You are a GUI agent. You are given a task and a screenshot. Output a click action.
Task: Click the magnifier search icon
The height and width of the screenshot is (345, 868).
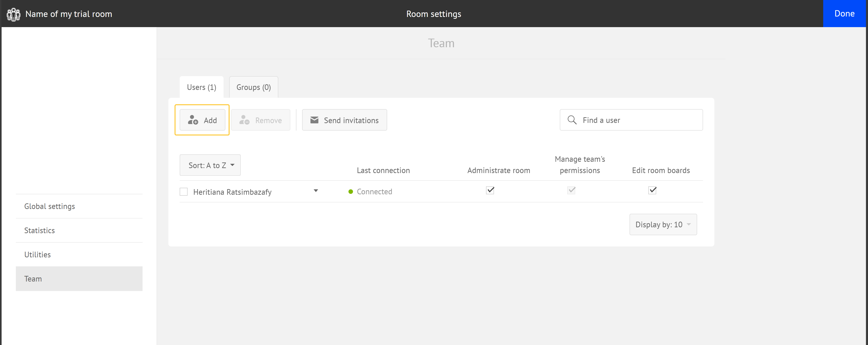[572, 120]
